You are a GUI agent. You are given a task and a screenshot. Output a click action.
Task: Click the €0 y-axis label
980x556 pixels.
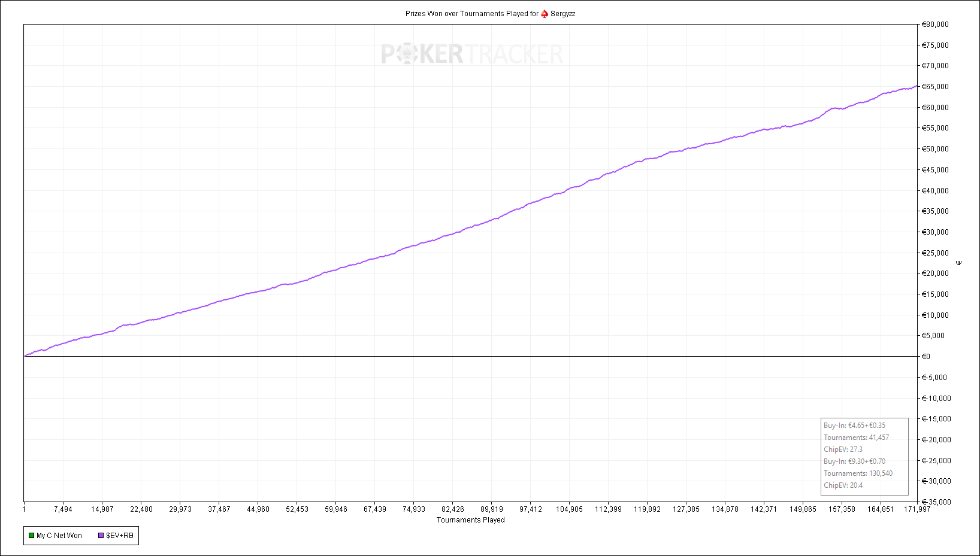[926, 357]
